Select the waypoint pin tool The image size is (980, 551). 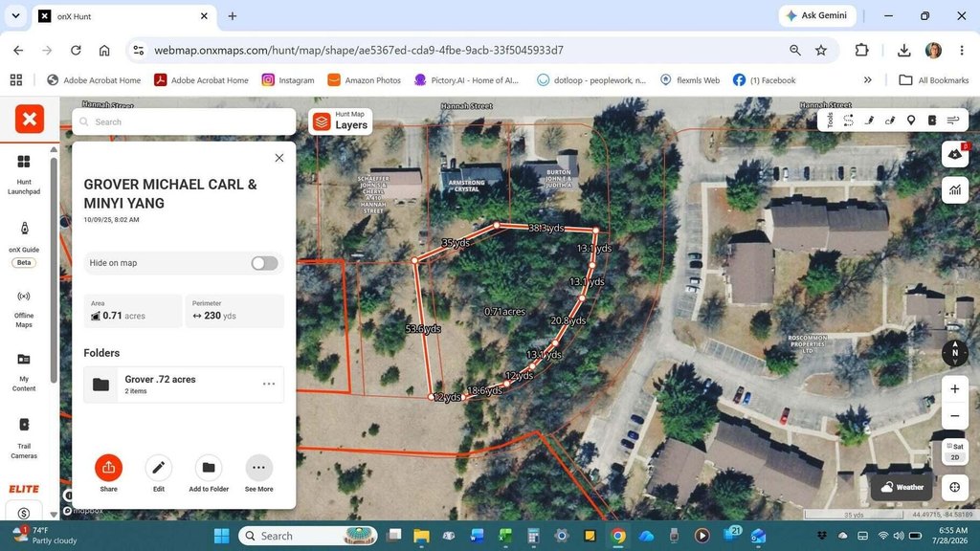click(911, 121)
